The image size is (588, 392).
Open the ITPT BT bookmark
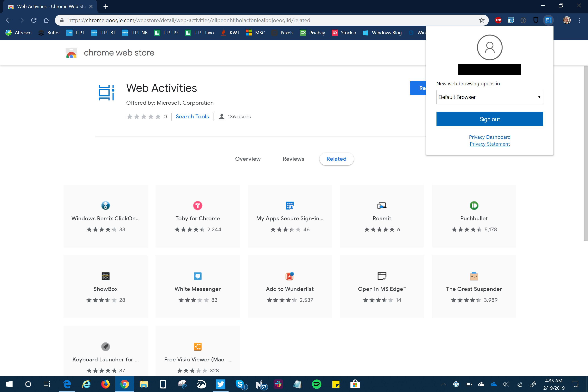point(103,33)
